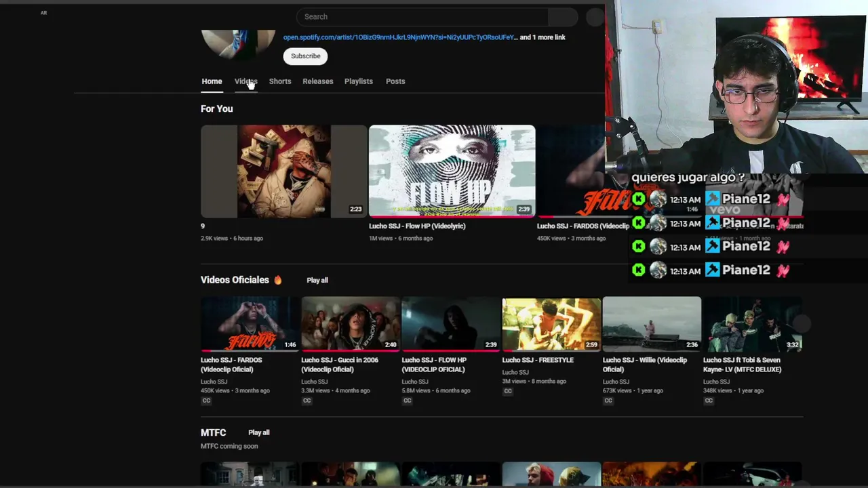Screen dimensions: 868x488
Task: Open FARDOS 1:46 thumbnail in Videos Oficiales
Action: pos(250,324)
